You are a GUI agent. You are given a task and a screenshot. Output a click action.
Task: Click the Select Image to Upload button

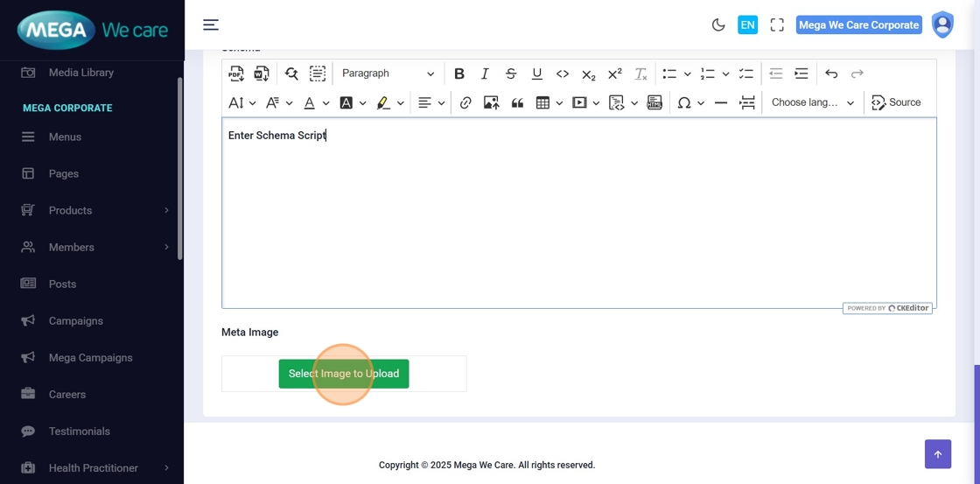pos(343,374)
